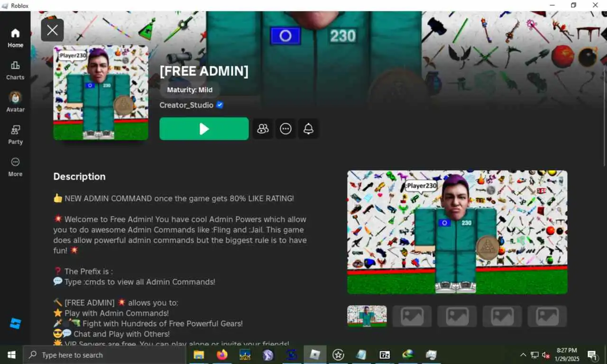The width and height of the screenshot is (607, 364).
Task: Click the Description heading
Action: (x=79, y=176)
